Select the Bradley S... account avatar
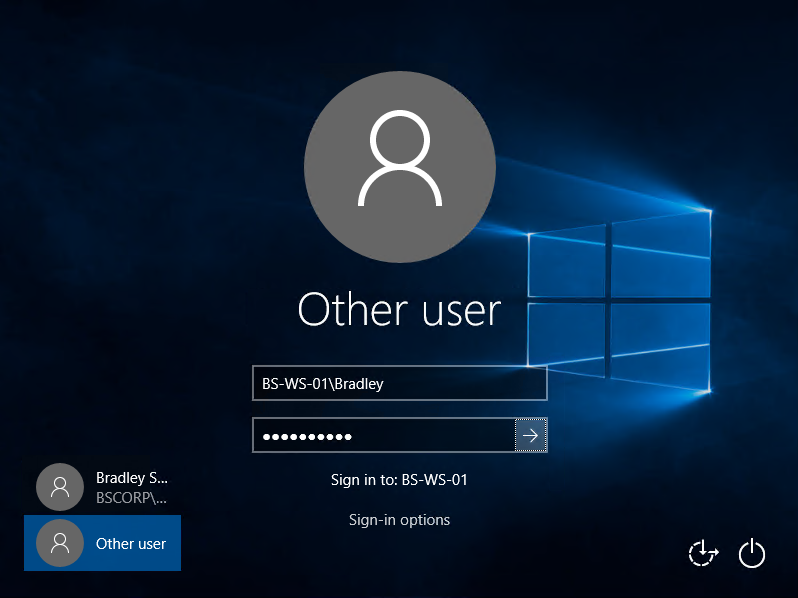The width and height of the screenshot is (798, 598). point(60,487)
